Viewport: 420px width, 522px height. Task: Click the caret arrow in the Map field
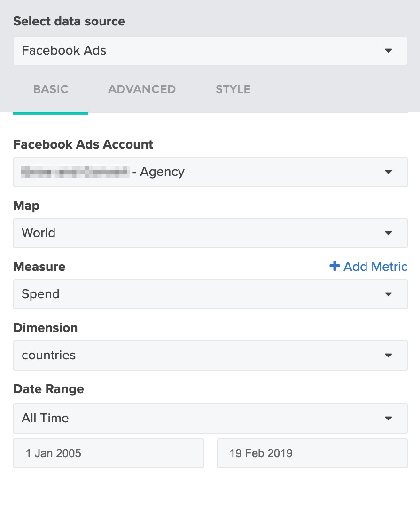pos(388,233)
